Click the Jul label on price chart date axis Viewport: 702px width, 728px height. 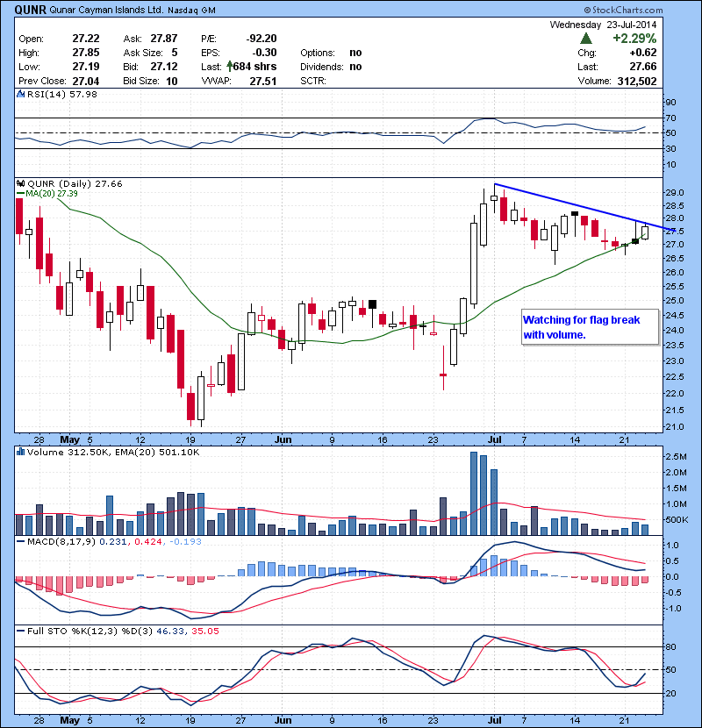point(495,439)
